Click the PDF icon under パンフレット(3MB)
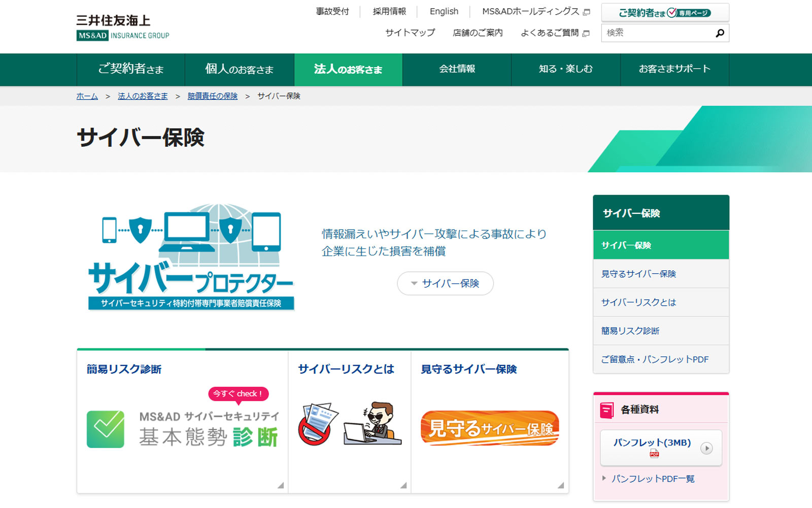812x508 pixels. point(654,454)
